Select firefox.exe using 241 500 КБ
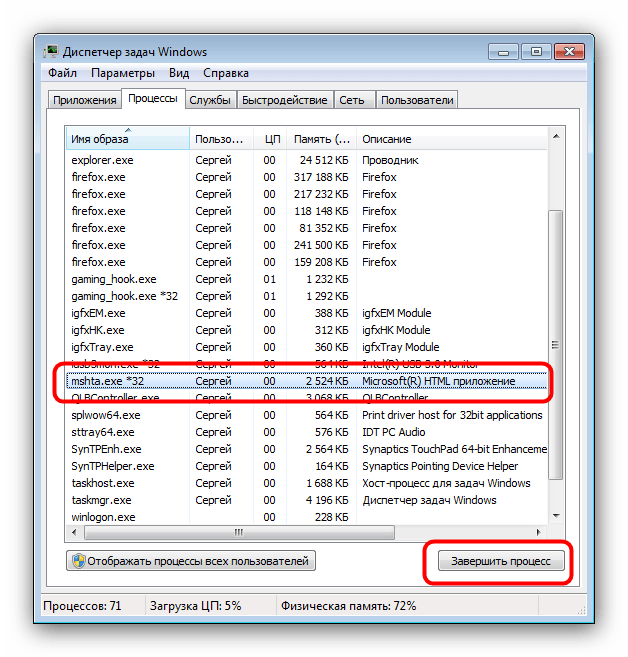The image size is (628, 657). pyautogui.click(x=306, y=245)
